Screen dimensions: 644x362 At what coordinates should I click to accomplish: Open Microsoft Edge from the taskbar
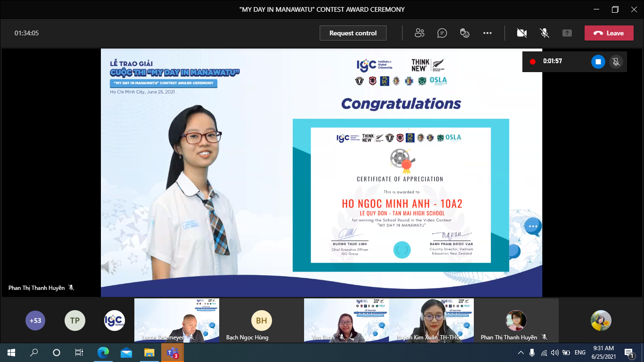pos(103,353)
